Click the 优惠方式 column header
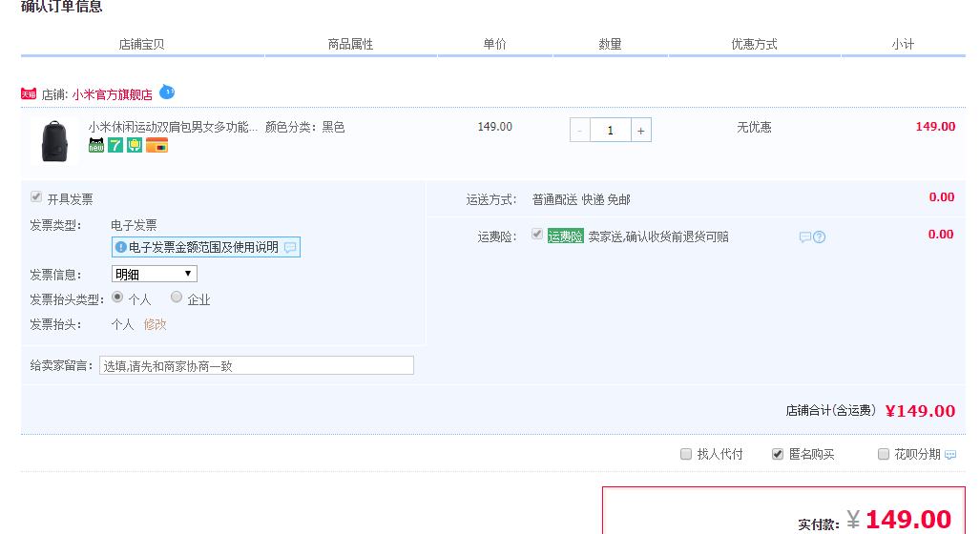This screenshot has height=534, width=980. pyautogui.click(x=755, y=45)
